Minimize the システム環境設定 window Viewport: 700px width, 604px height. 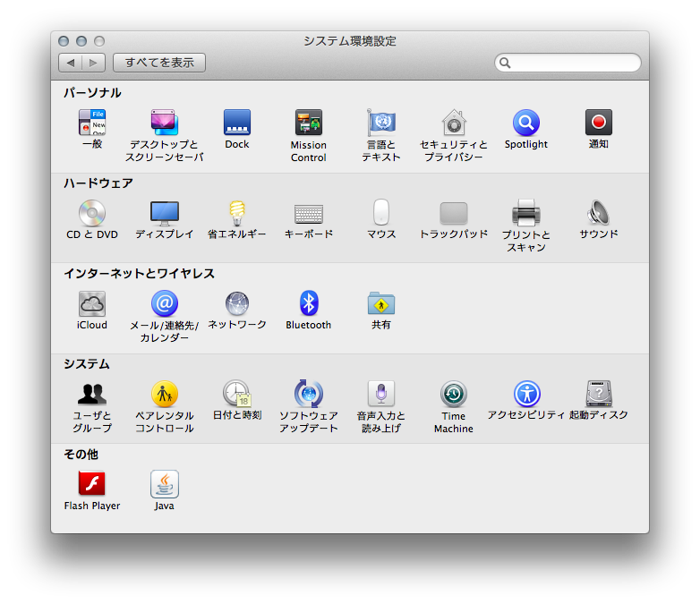[81, 41]
